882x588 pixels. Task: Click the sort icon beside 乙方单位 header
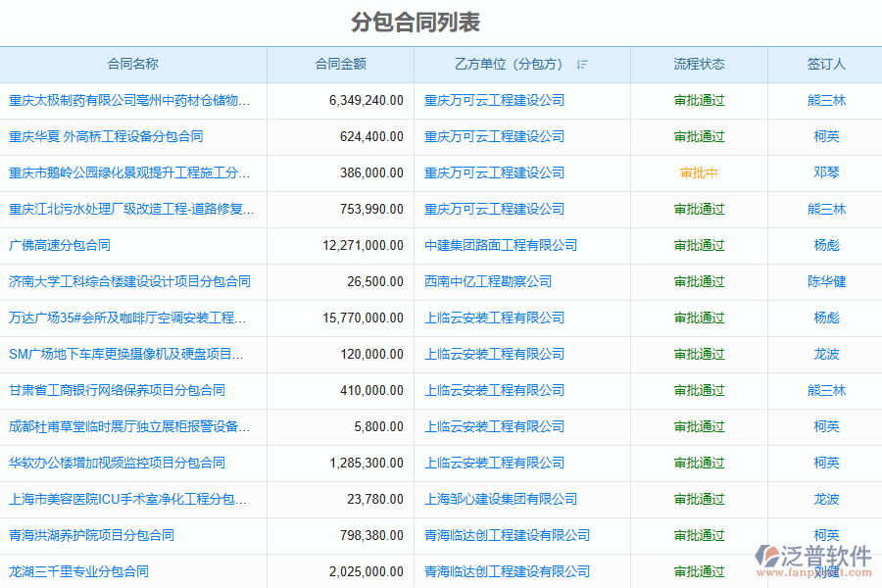[x=582, y=65]
